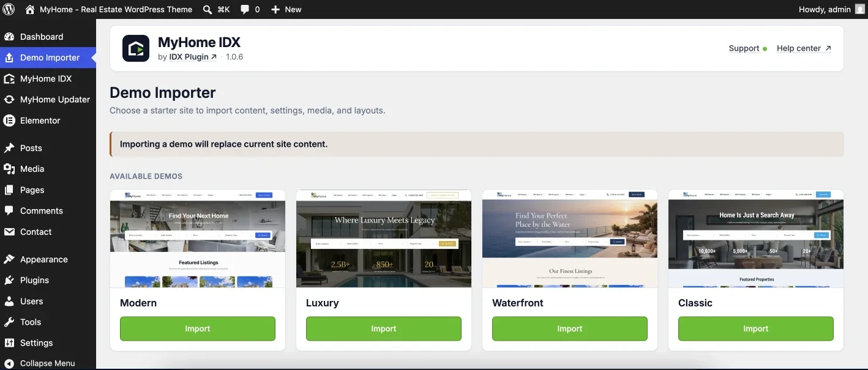Open MyHome IDX sidebar menu item
The height and width of the screenshot is (370, 868).
click(x=46, y=78)
